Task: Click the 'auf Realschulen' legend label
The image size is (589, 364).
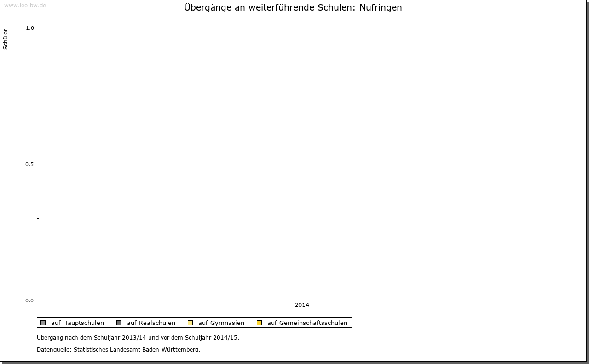Action: [x=151, y=323]
